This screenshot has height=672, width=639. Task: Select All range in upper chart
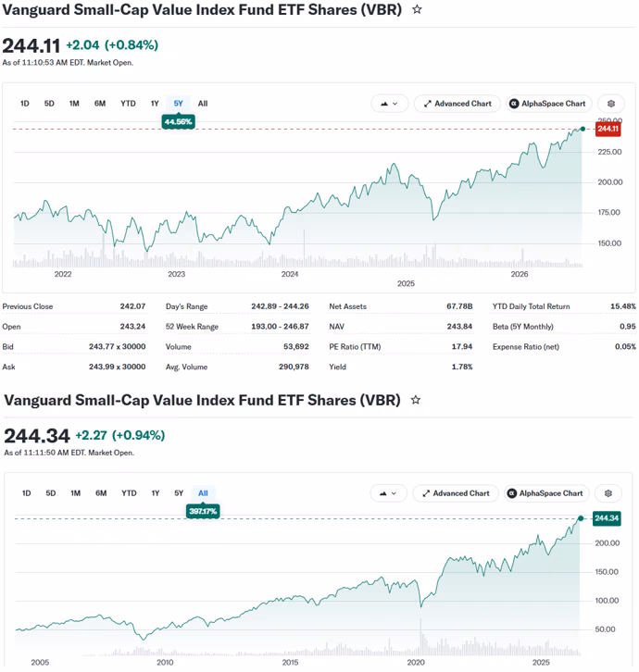point(203,104)
